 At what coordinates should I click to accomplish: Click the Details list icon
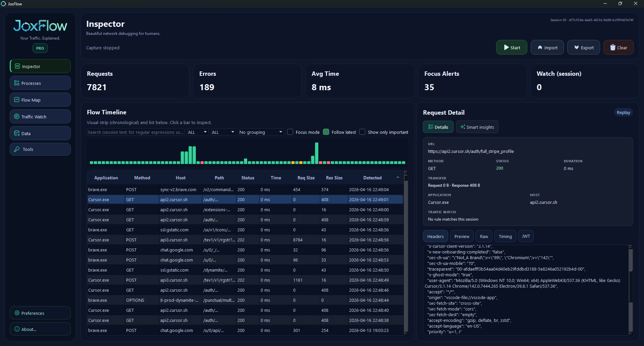point(431,127)
